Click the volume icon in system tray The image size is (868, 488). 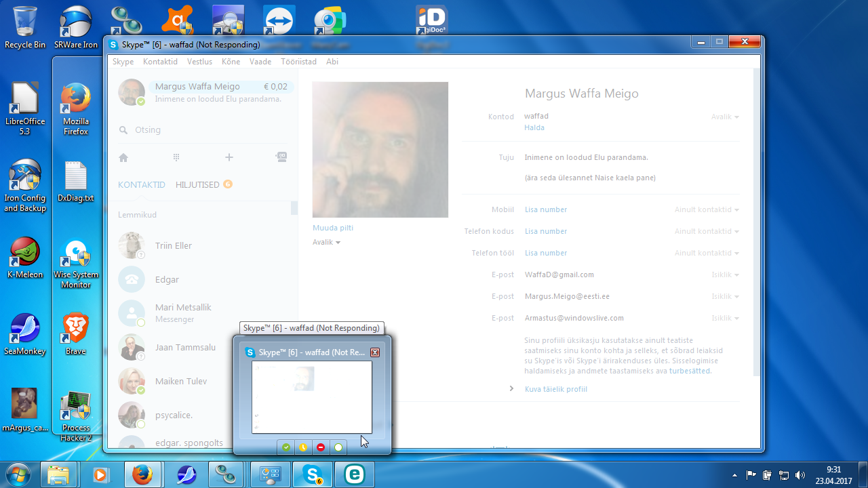[x=800, y=474]
